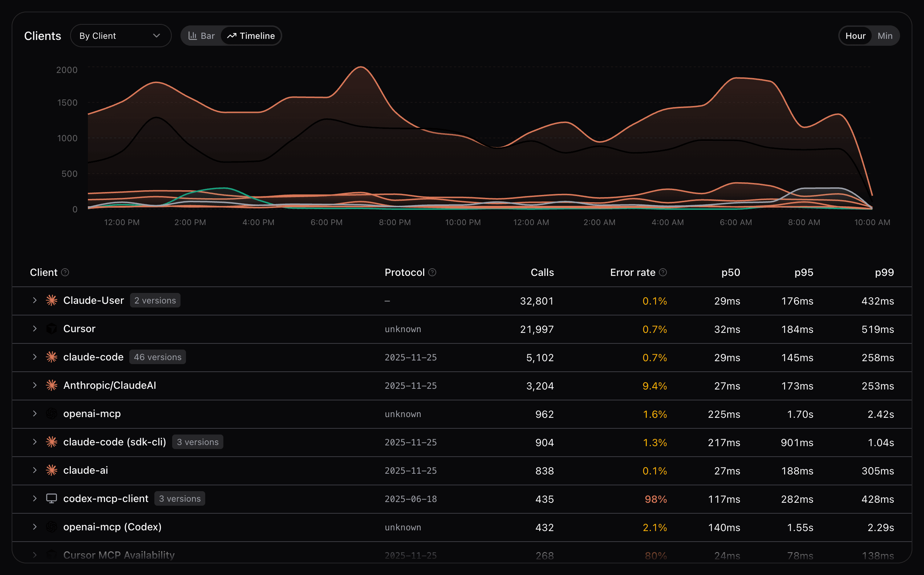Click the bar chart icon in Bar toggle
Image resolution: width=924 pixels, height=575 pixels.
pyautogui.click(x=192, y=36)
